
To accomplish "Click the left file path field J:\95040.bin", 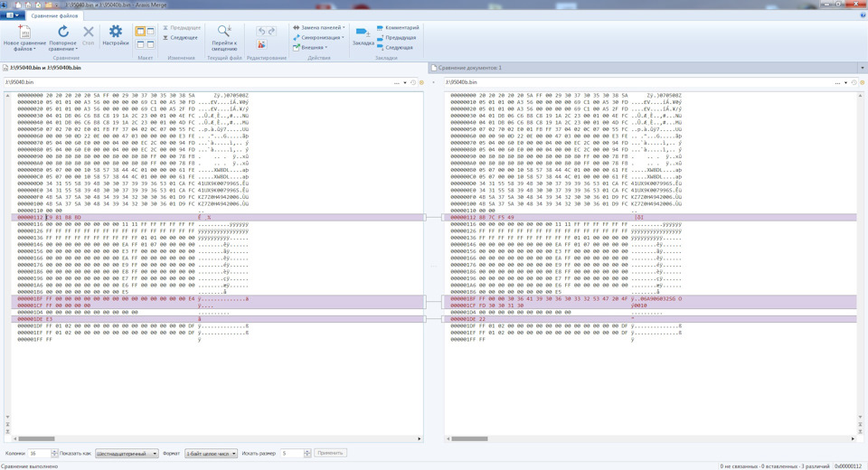I will point(196,82).
